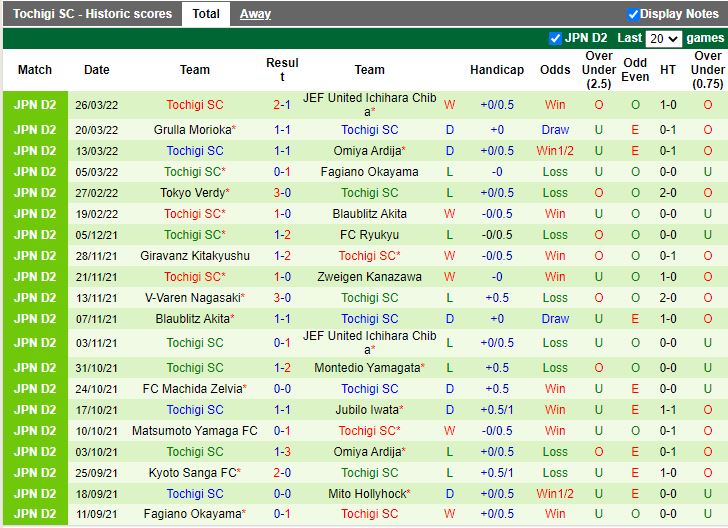Screen dimensions: 728x528
Task: Click the Handicap column header
Action: click(497, 70)
